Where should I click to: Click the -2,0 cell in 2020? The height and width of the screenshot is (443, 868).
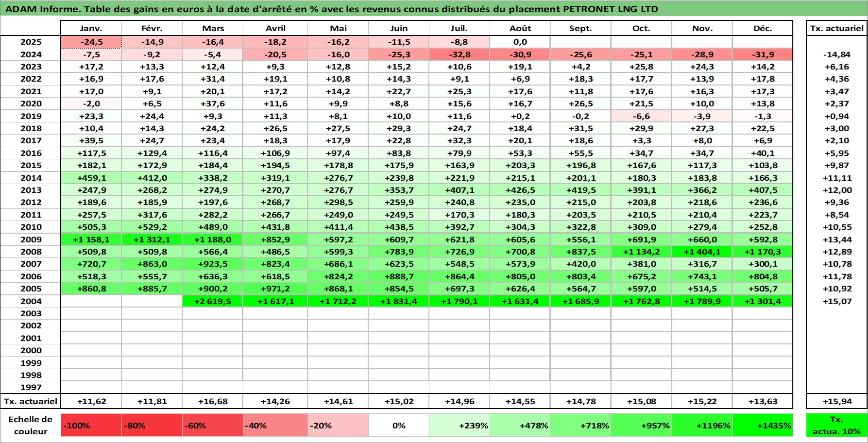pyautogui.click(x=91, y=103)
